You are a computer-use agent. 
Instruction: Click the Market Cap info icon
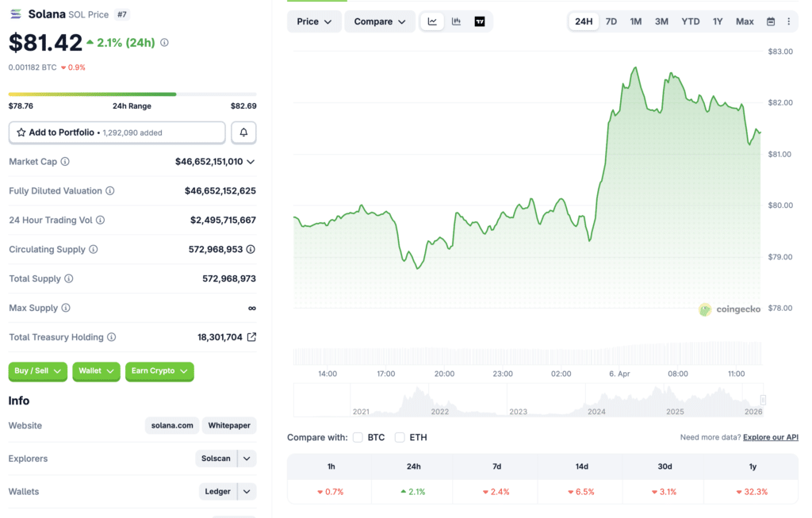point(66,162)
